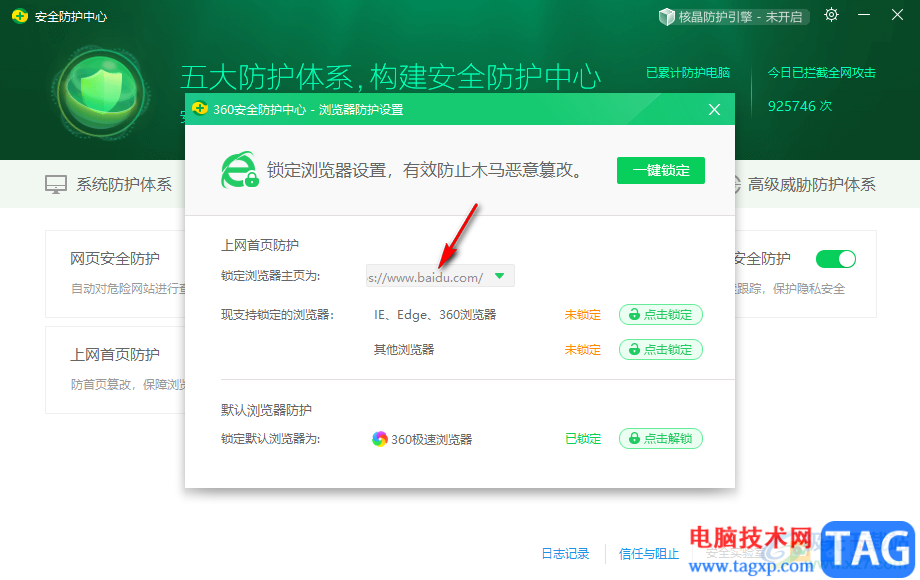This screenshot has width=920, height=580.
Task: Lock IE、Edge、360浏览器 with 点击锁定
Action: click(x=661, y=315)
